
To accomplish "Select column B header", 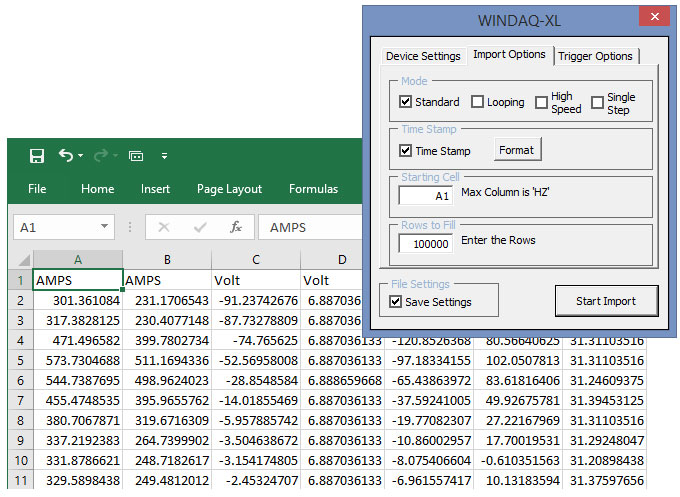I will (x=167, y=260).
